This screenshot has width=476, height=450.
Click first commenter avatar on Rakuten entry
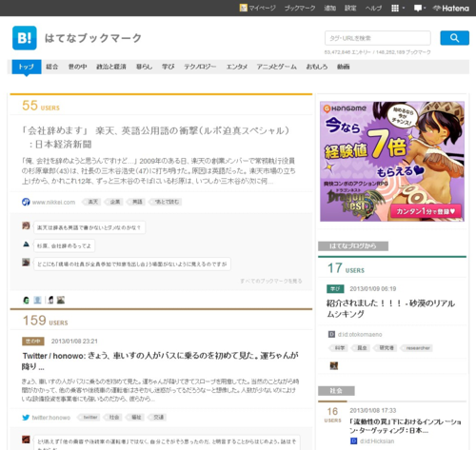click(26, 225)
